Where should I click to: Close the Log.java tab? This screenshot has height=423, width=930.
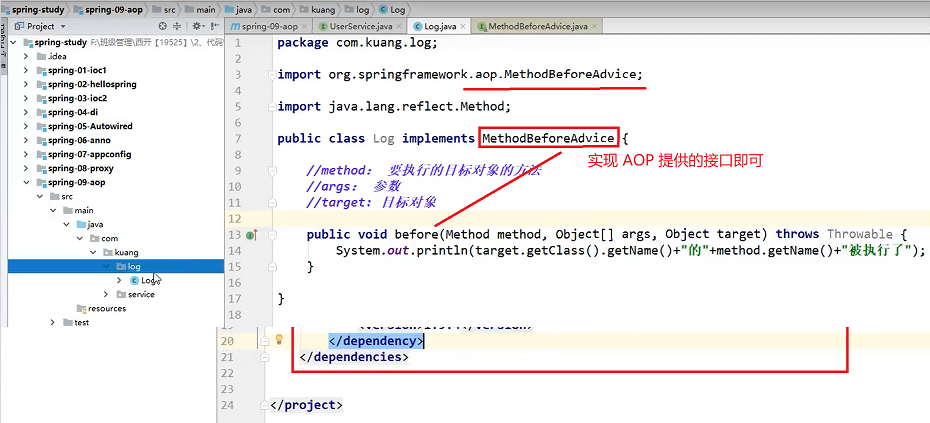[x=462, y=27]
